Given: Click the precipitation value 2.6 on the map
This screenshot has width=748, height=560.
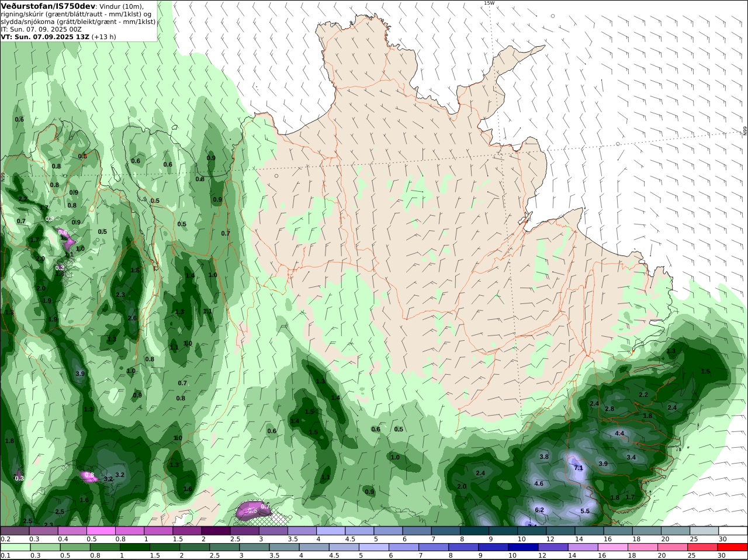Looking at the screenshot, I should [x=132, y=319].
